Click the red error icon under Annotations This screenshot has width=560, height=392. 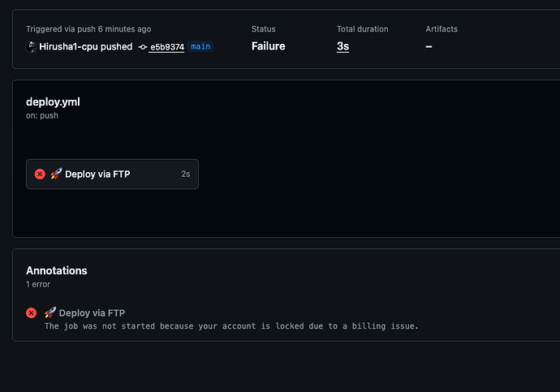click(32, 313)
